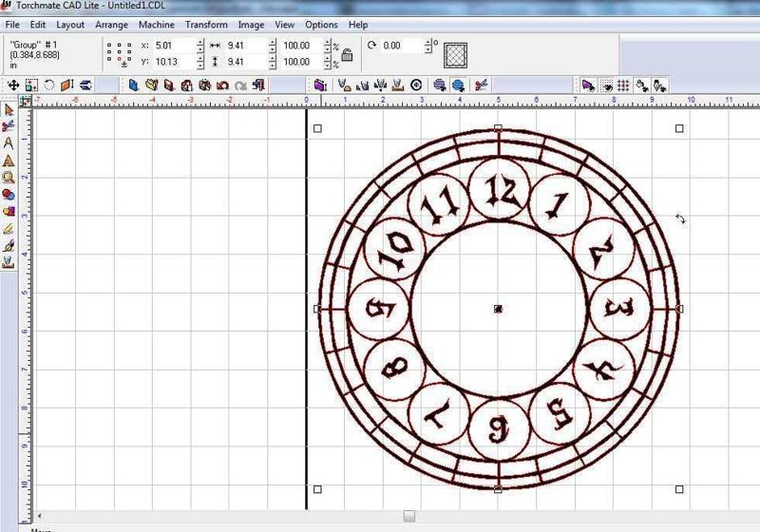Click the undo red arrow icon
Viewport: 760px width, 532px height.
pyautogui.click(x=222, y=85)
